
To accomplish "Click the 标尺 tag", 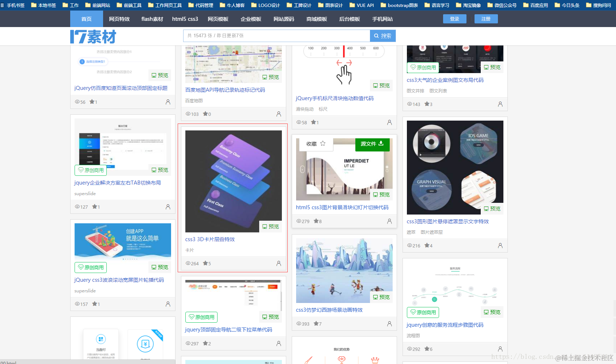I will coord(323,109).
